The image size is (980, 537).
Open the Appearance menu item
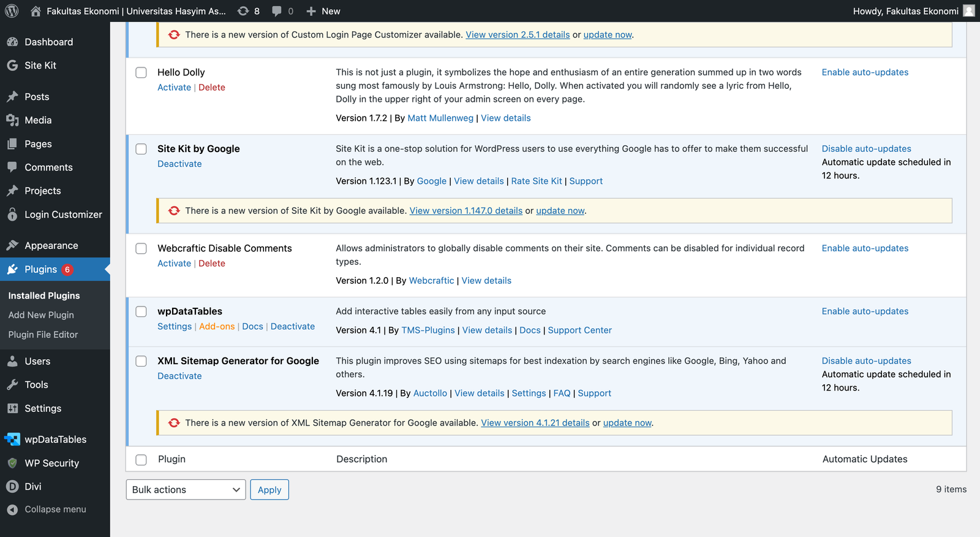tap(51, 246)
